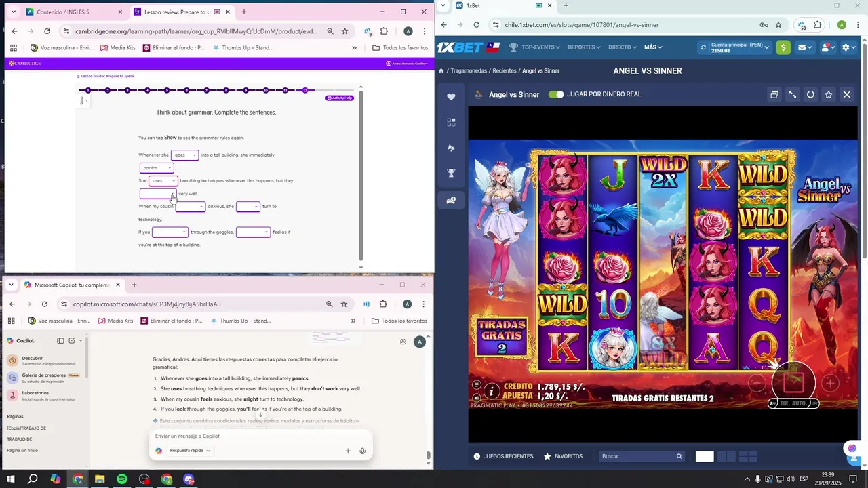Viewport: 868px width, 488px height.
Task: Open the 'panics' dropdown in the grammar exercise
Action: pos(157,168)
